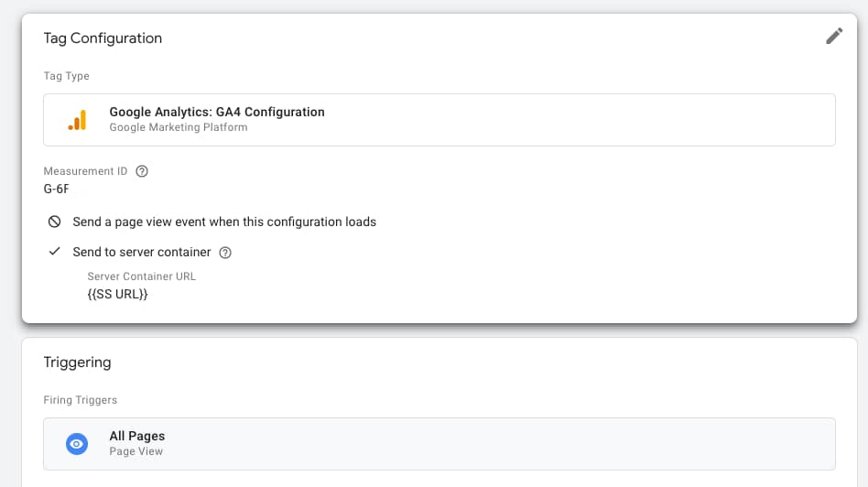The height and width of the screenshot is (487, 868).
Task: Click the {{SS URL}} server container URL value
Action: click(x=117, y=294)
